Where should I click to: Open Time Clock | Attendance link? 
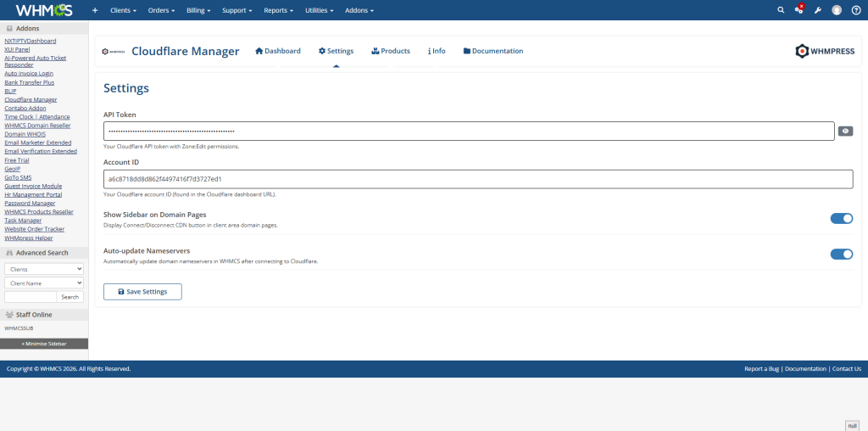[37, 117]
